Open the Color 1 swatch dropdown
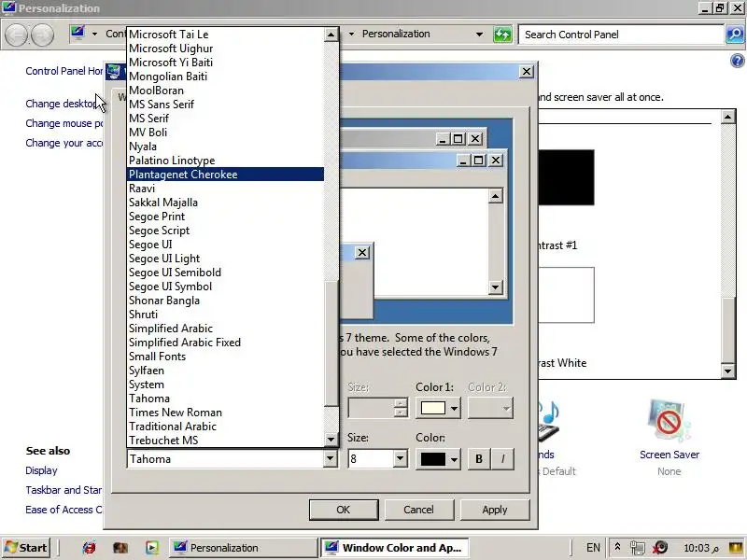 coord(454,408)
